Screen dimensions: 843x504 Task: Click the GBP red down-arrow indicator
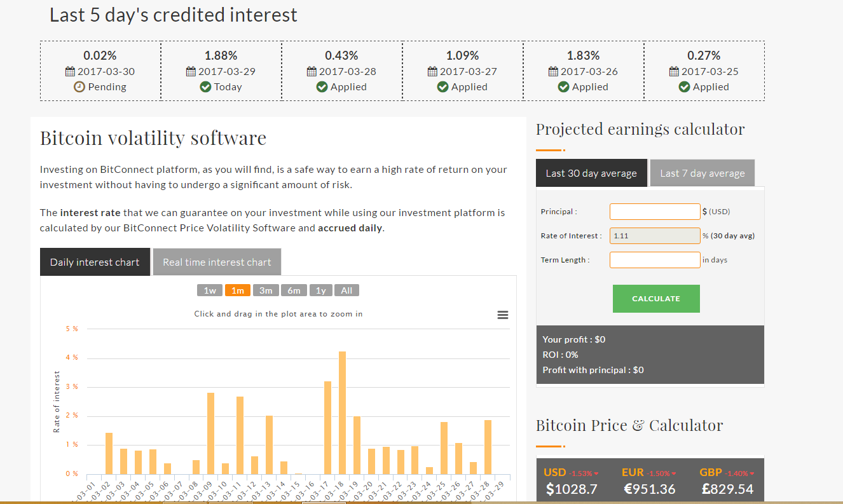(x=752, y=473)
